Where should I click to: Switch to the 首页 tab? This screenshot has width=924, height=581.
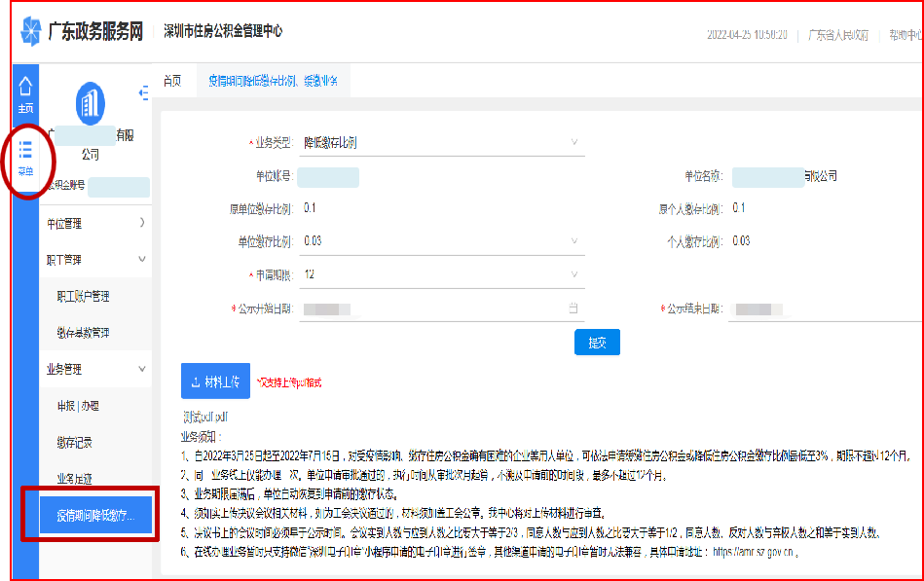tap(172, 81)
